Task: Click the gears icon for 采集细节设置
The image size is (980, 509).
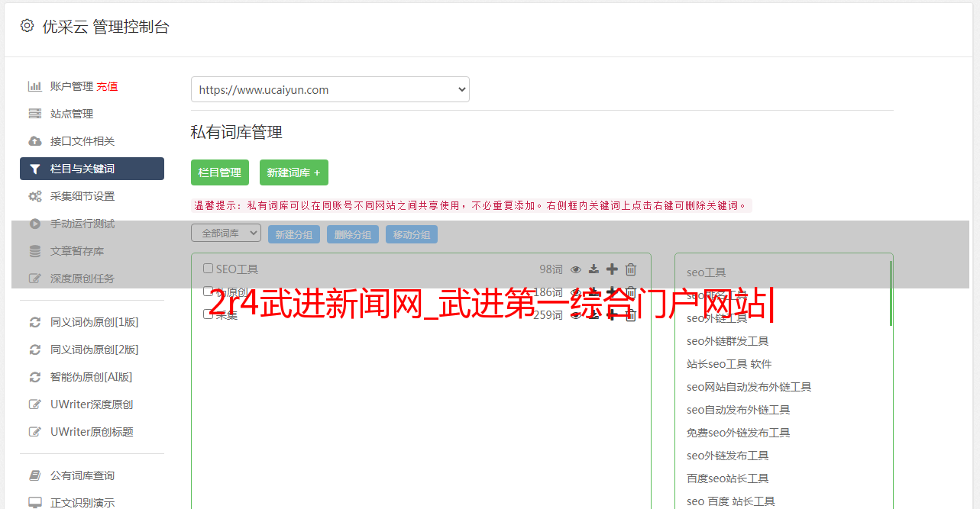Action: click(x=34, y=196)
